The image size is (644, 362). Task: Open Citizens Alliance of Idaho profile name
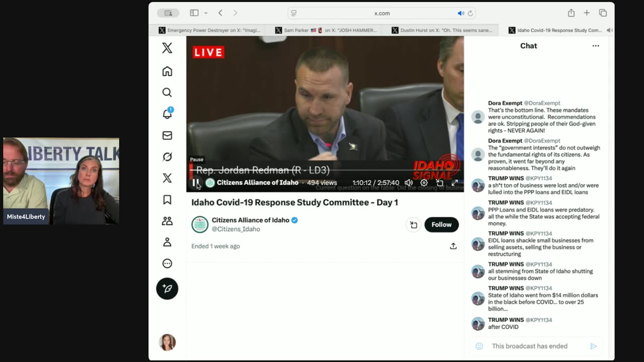(x=250, y=220)
